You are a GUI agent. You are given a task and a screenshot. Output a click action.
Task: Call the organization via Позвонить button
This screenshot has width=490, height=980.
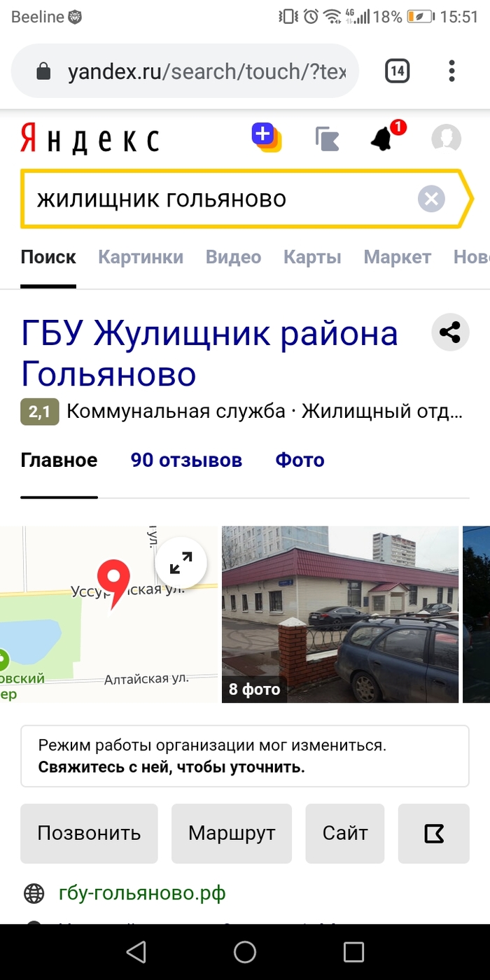(89, 833)
